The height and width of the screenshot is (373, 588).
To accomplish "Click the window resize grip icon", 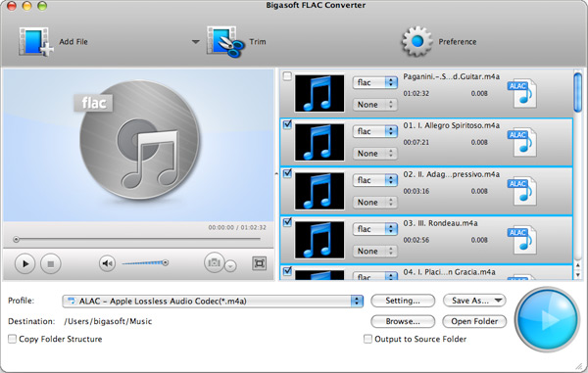I will 579,366.
